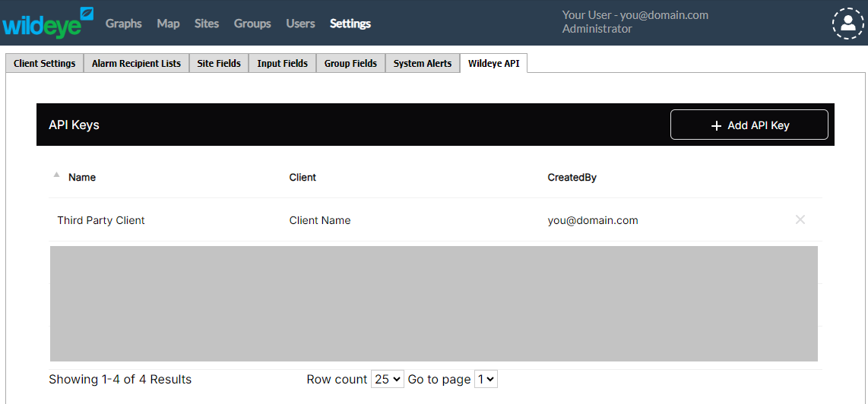Sort table by the Client column header
868x404 pixels.
(303, 178)
